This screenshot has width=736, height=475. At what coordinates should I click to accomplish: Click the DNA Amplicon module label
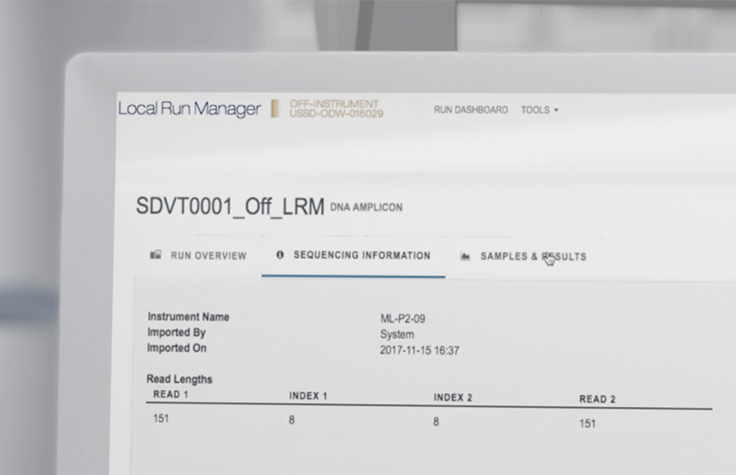click(366, 208)
